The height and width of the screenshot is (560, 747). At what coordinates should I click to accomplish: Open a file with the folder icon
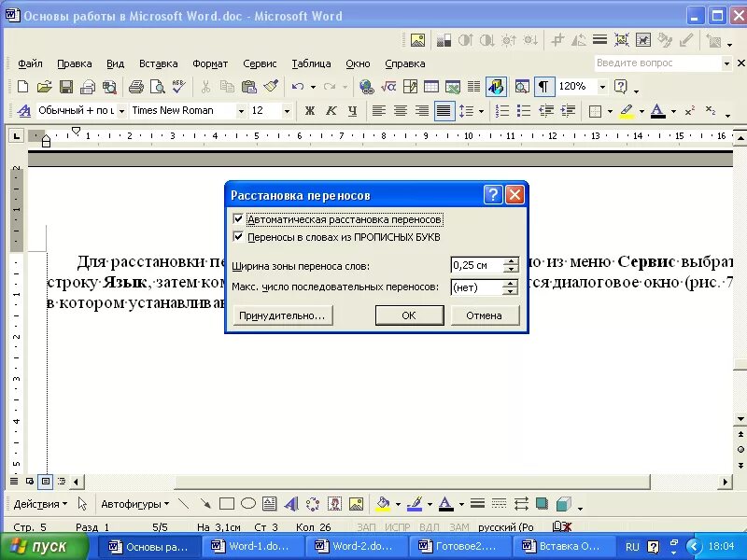pyautogui.click(x=44, y=87)
